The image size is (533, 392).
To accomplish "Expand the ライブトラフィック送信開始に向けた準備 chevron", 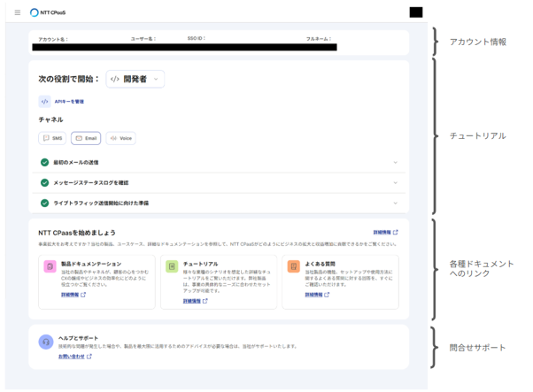I will click(396, 204).
